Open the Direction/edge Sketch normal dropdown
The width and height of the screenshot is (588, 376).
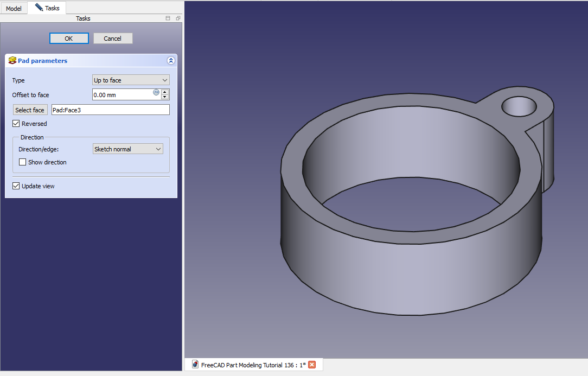click(x=127, y=149)
